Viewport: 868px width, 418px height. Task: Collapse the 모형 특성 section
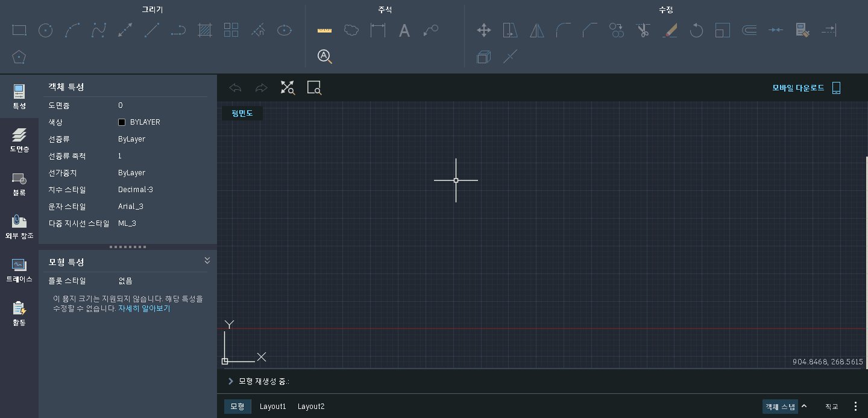click(x=207, y=260)
